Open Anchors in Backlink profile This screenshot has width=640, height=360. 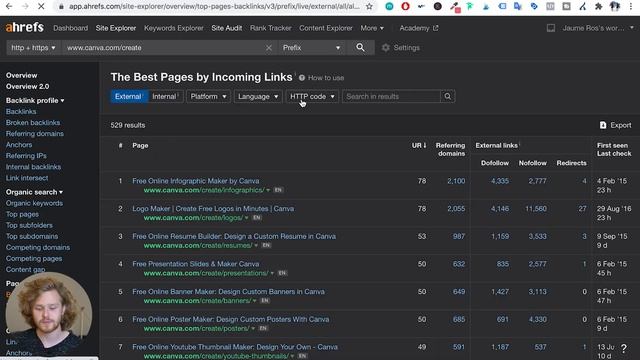pyautogui.click(x=19, y=144)
